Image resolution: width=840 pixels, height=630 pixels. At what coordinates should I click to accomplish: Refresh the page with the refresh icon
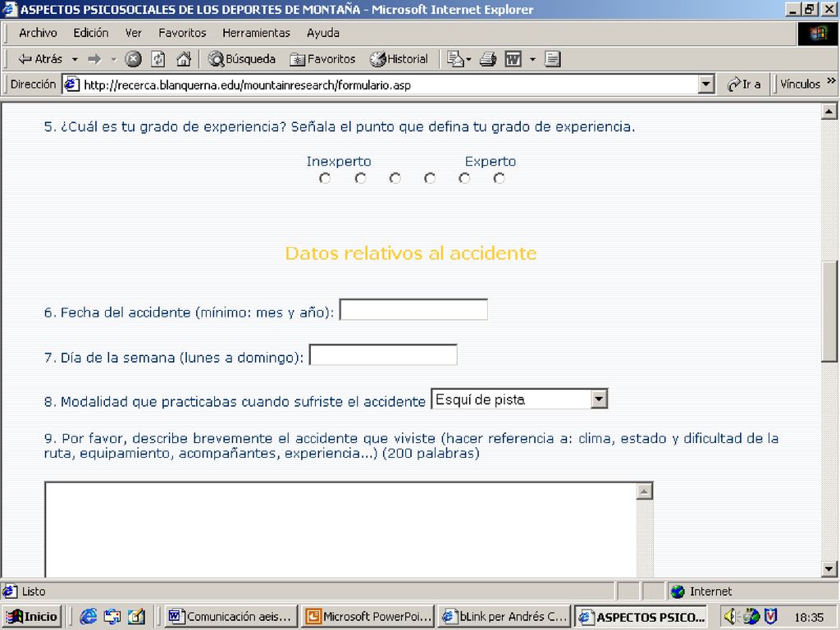tap(158, 59)
